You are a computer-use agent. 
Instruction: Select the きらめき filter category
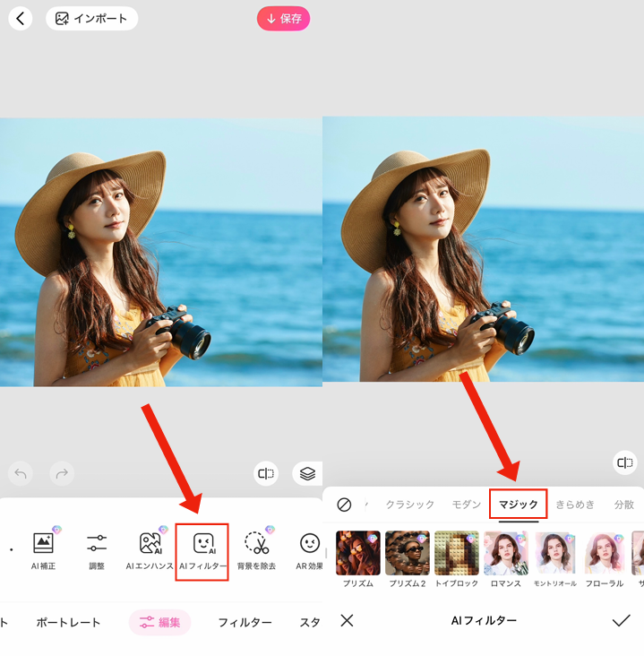[x=575, y=505]
